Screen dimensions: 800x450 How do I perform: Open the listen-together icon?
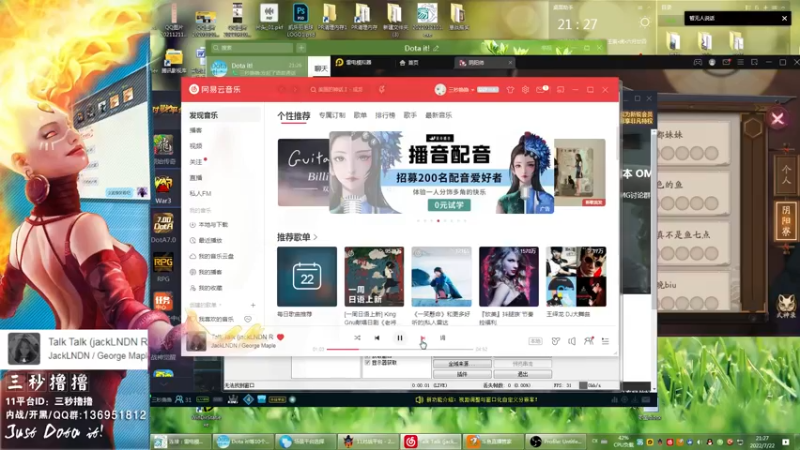pyautogui.click(x=588, y=341)
